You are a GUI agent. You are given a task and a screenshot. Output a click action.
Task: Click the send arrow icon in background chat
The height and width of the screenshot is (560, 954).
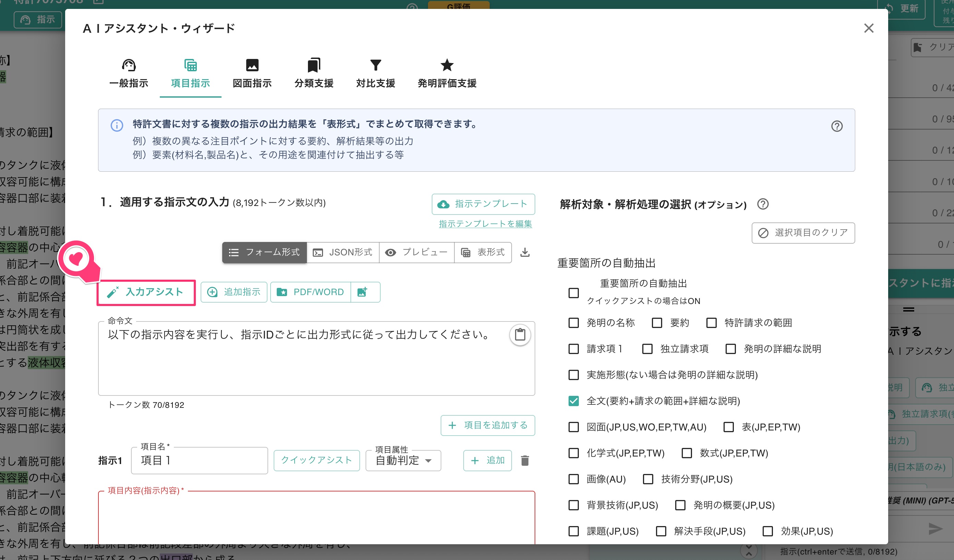pos(935,529)
